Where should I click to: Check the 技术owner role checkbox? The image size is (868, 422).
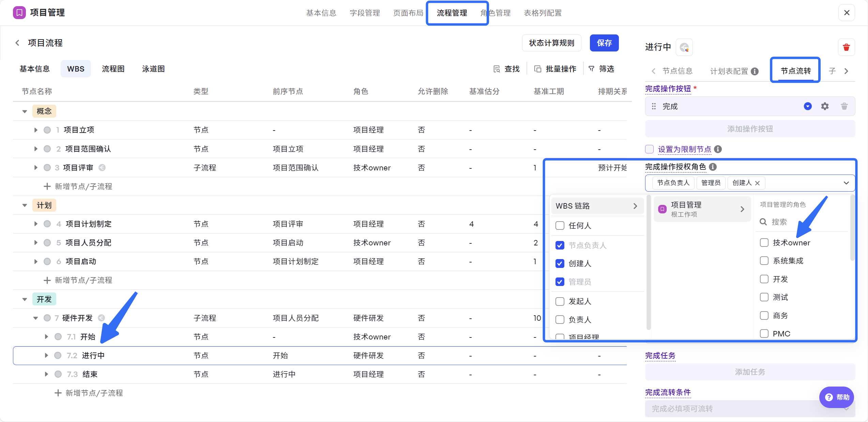[764, 243]
